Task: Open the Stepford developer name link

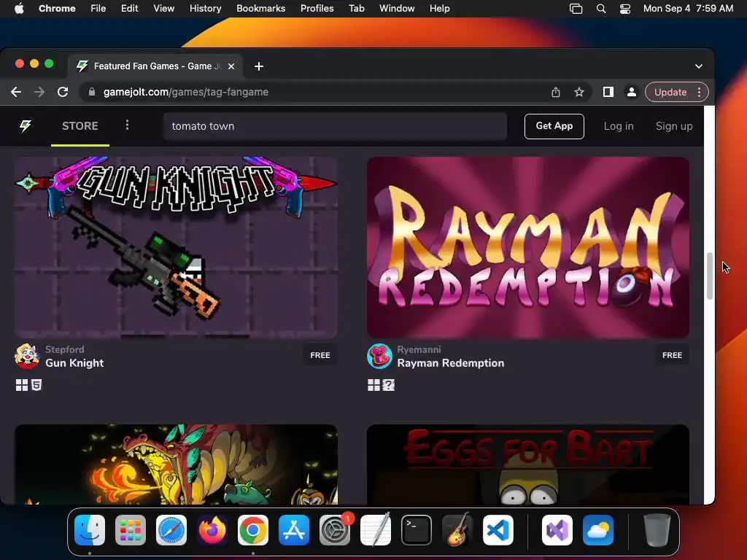Action: point(64,349)
